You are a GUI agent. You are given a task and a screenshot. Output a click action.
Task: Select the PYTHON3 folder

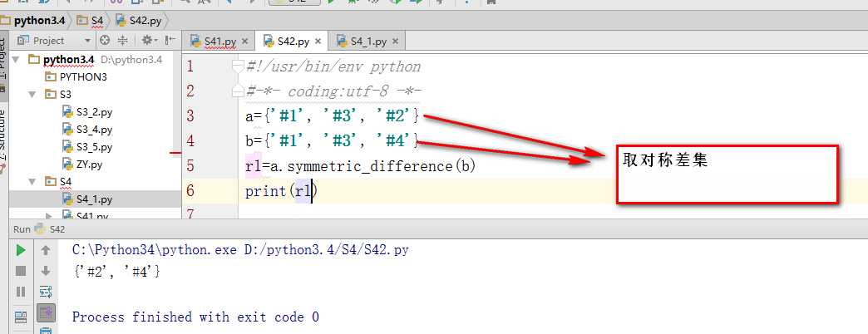click(x=76, y=77)
